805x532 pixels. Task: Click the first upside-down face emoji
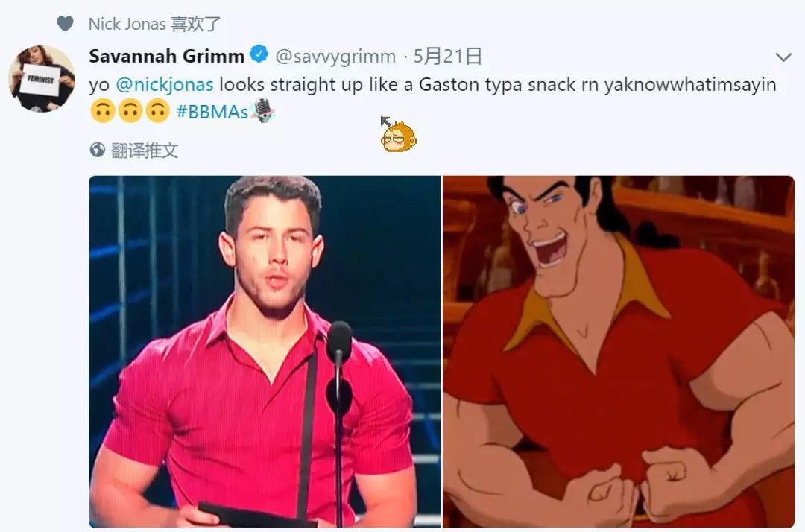tap(103, 111)
